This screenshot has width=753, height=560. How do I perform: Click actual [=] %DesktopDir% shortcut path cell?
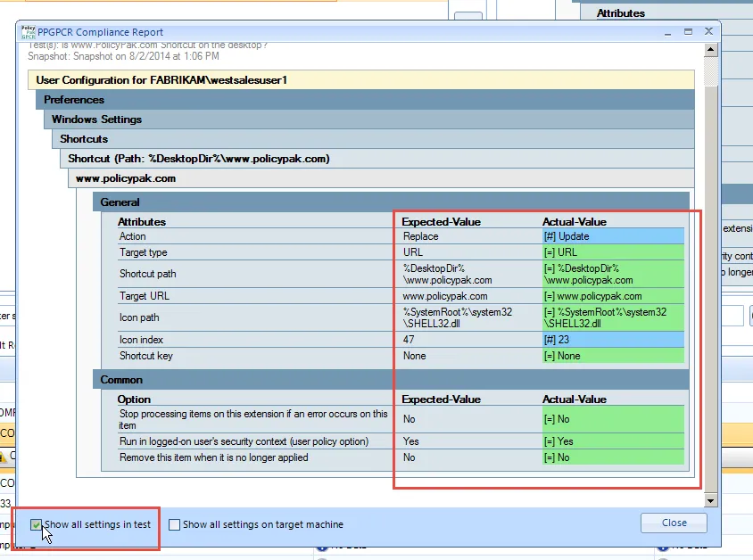tap(613, 274)
